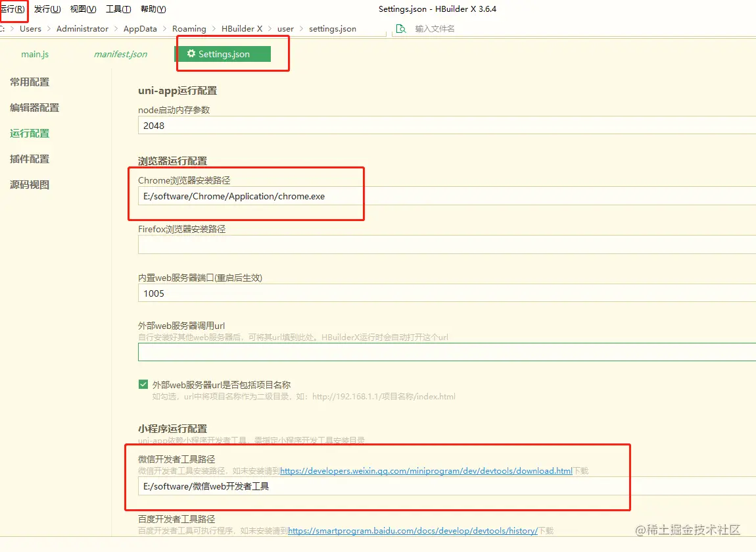
Task: Click the Firefox浏览器安装路径 input field
Action: point(447,245)
